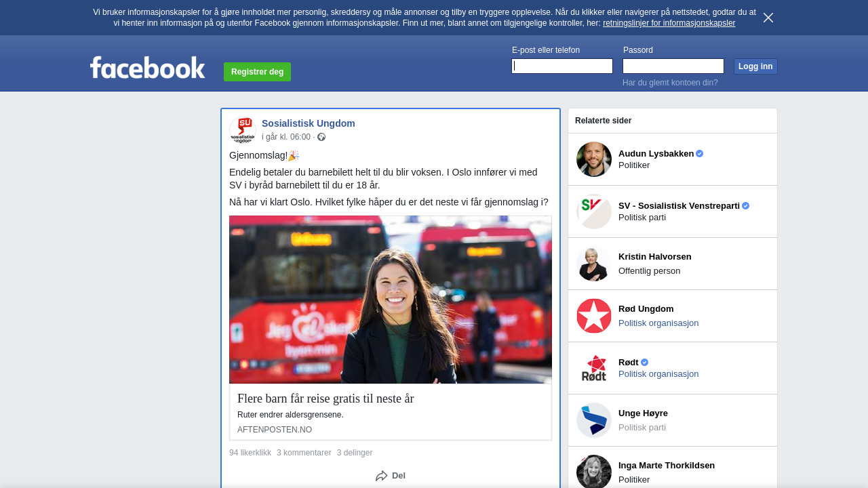Open the Unge Høyre page link

click(x=643, y=413)
